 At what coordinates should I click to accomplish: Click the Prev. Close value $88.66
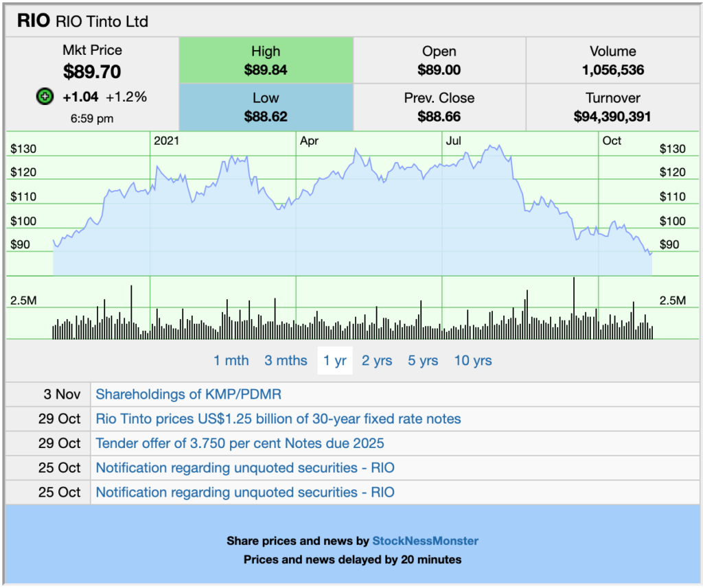coord(439,117)
